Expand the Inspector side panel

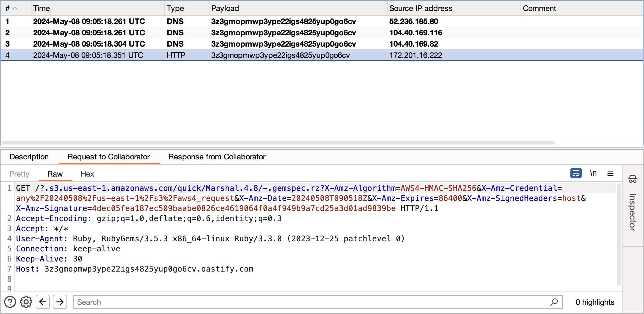[x=632, y=212]
